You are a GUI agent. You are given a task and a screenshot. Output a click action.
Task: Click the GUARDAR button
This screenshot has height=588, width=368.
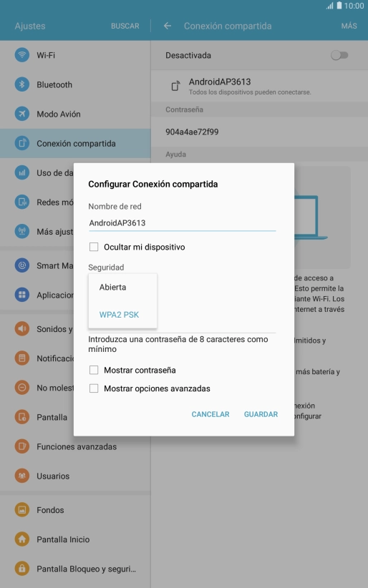coord(261,414)
